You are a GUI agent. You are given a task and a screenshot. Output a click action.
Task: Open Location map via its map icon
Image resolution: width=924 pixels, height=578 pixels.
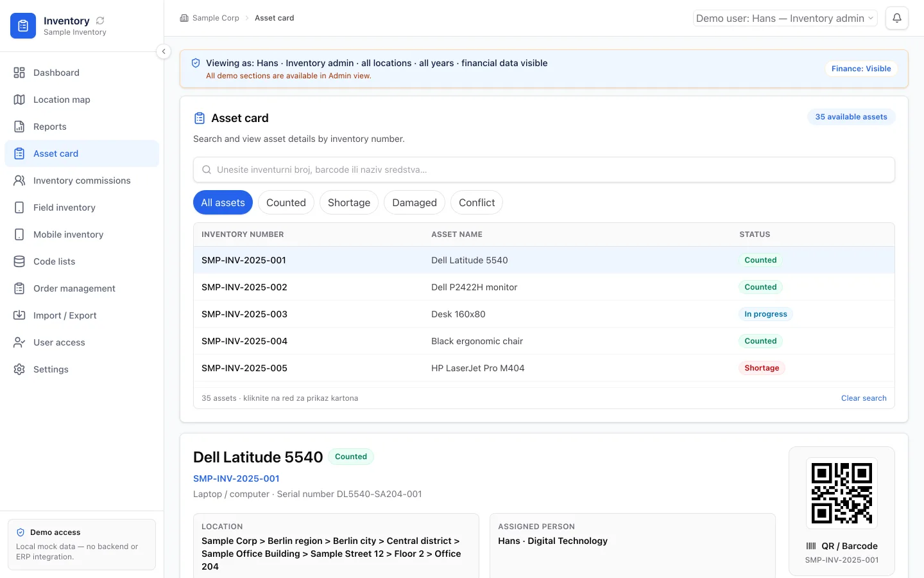(x=19, y=100)
